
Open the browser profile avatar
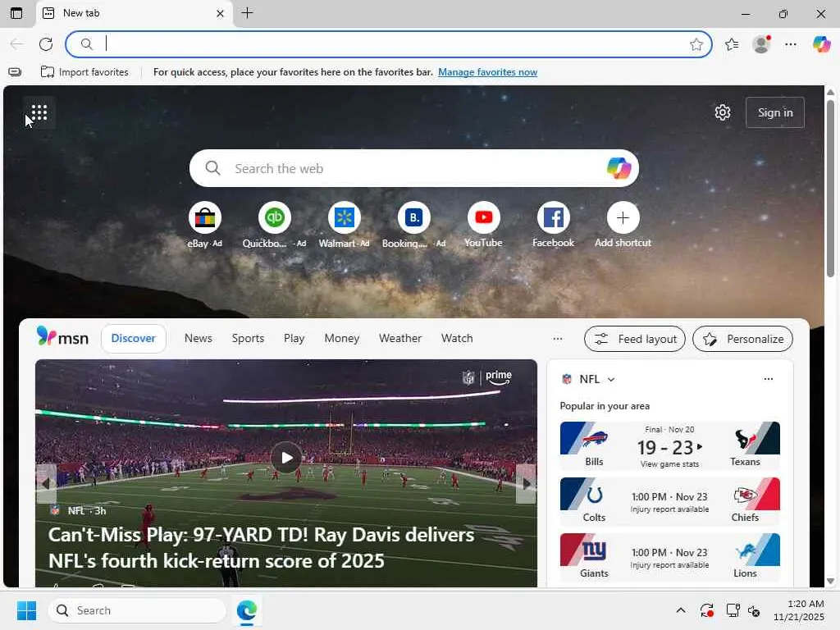click(761, 44)
